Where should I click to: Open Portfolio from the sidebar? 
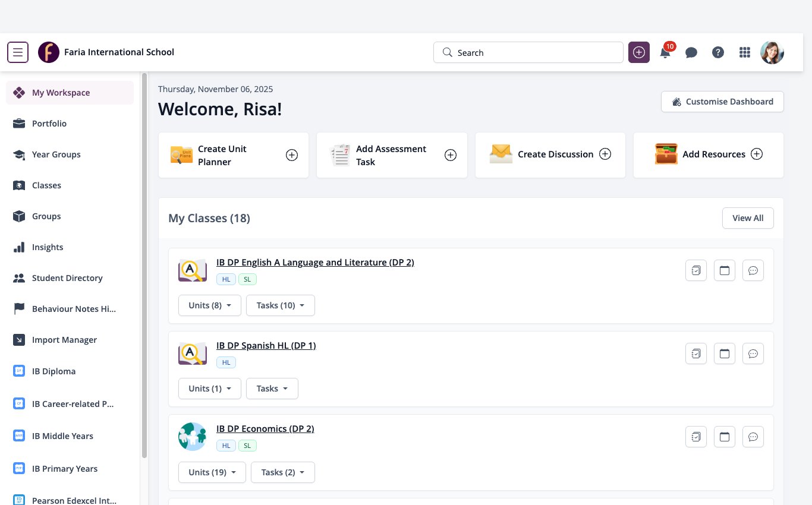(70, 124)
